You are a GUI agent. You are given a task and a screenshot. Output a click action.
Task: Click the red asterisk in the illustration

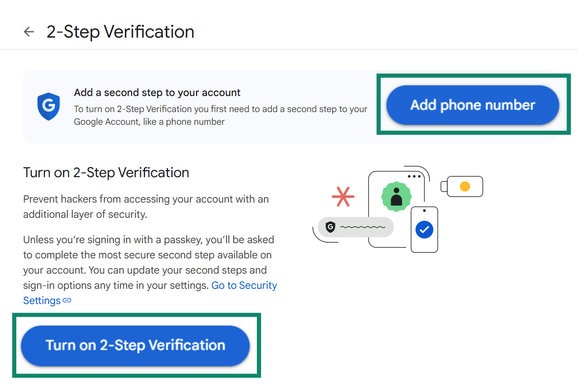343,196
